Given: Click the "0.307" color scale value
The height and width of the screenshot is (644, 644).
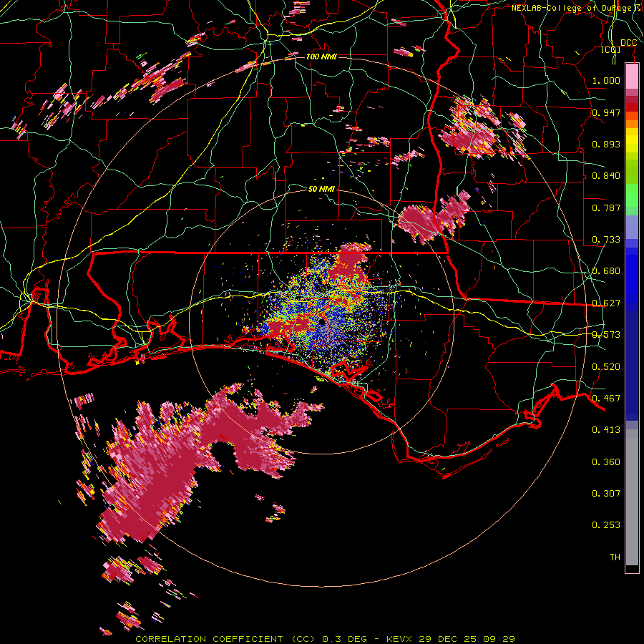Looking at the screenshot, I should pyautogui.click(x=606, y=493).
